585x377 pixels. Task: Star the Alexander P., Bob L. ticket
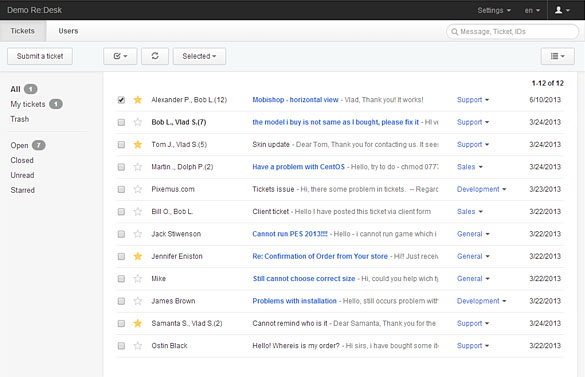(138, 100)
